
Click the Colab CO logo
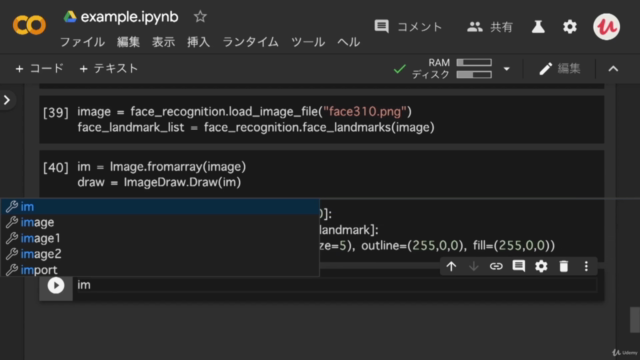pyautogui.click(x=29, y=25)
